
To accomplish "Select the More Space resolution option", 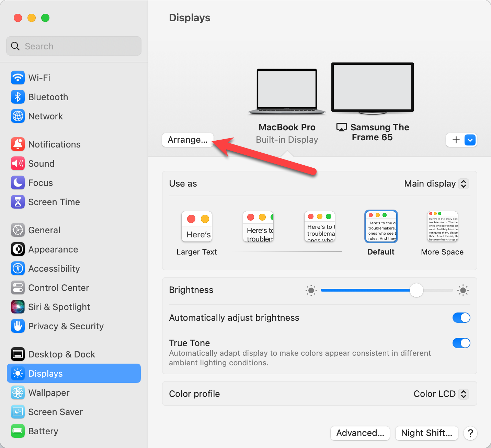I will tap(442, 227).
